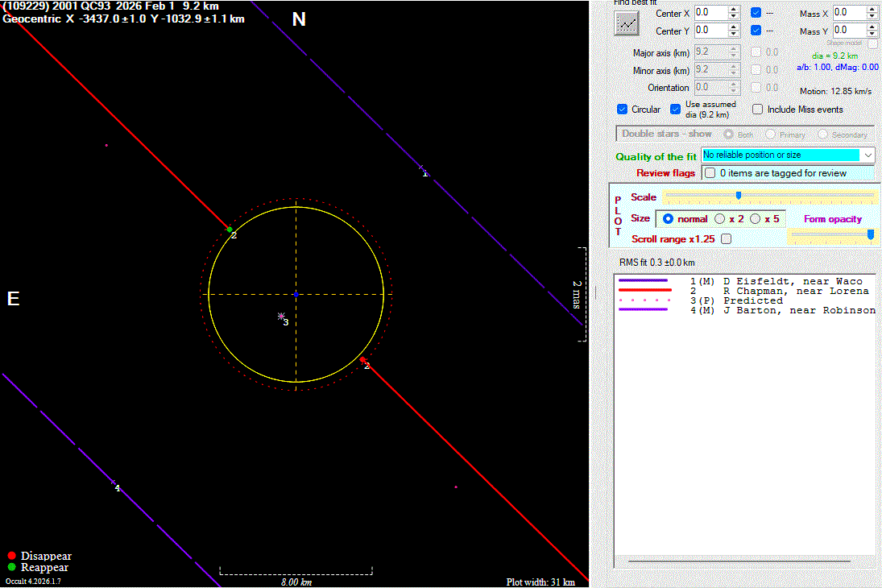Click the Find best fit graph button
The image size is (882, 588).
click(626, 23)
